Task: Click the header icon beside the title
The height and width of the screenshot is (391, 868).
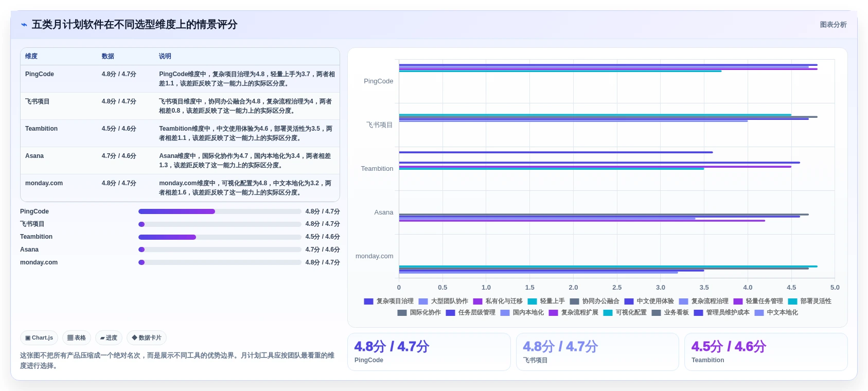Action: [24, 25]
